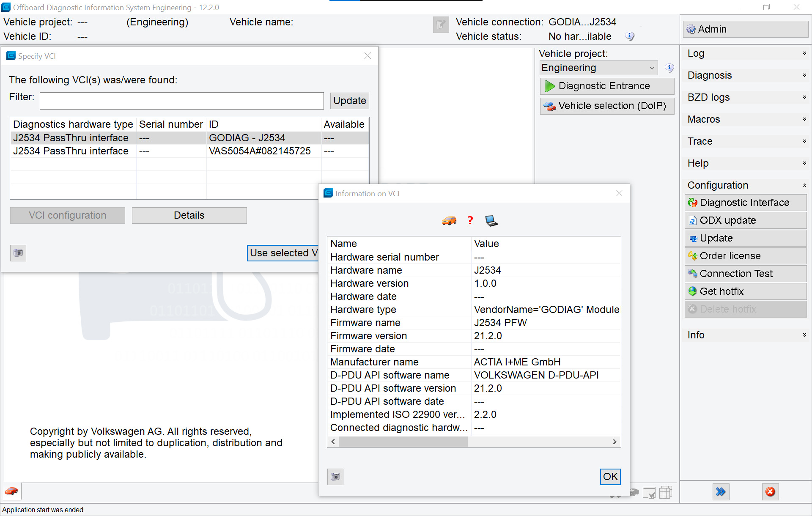Click the checklist icon in bottom toolbar
The image size is (812, 516).
pos(649,492)
